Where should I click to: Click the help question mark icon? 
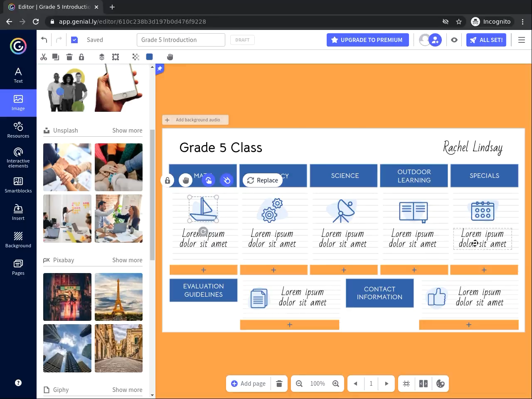point(18,383)
